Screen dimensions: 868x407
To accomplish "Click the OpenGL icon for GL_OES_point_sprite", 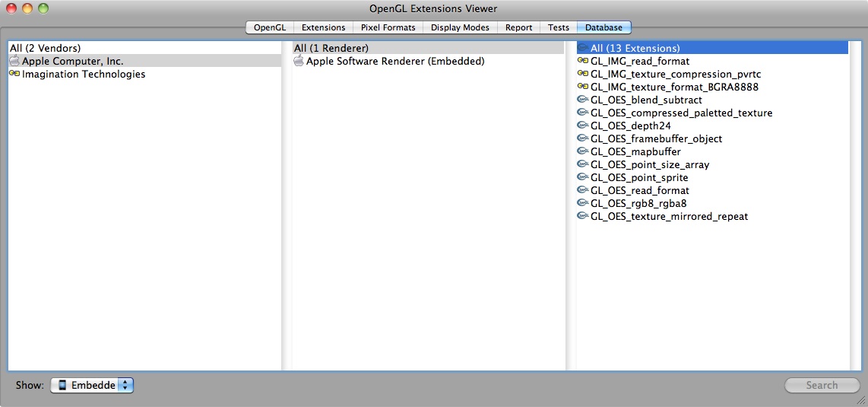I will pos(582,177).
